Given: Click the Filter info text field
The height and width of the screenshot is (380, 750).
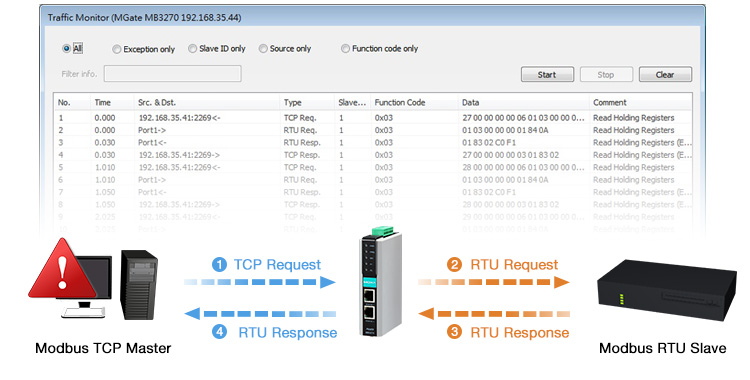Looking at the screenshot, I should pyautogui.click(x=173, y=74).
